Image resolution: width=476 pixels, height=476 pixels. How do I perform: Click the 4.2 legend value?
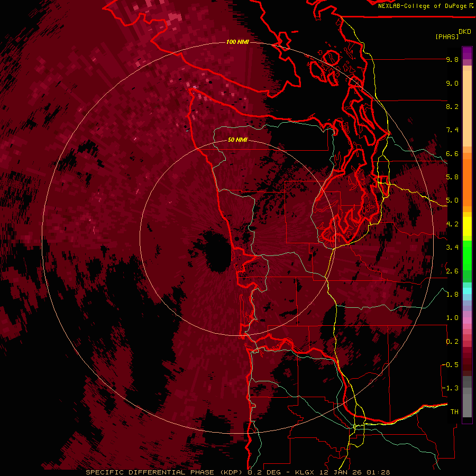(x=452, y=224)
